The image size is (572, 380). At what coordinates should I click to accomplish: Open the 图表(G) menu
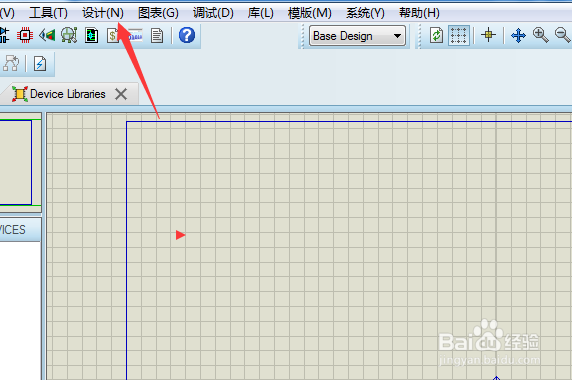pos(158,13)
